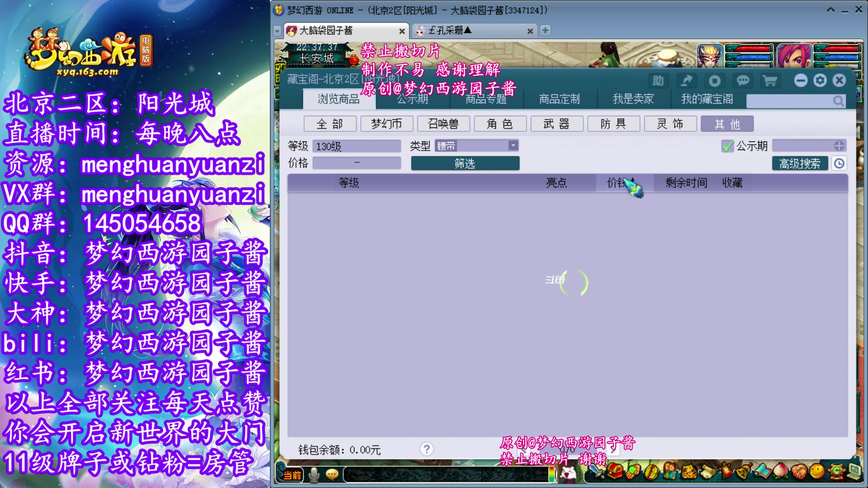
Task: Open 藏宝阁 settings gear icon
Action: coord(820,80)
